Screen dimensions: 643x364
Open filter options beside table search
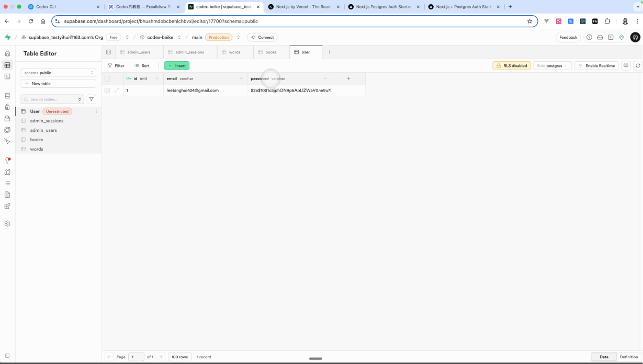[92, 99]
